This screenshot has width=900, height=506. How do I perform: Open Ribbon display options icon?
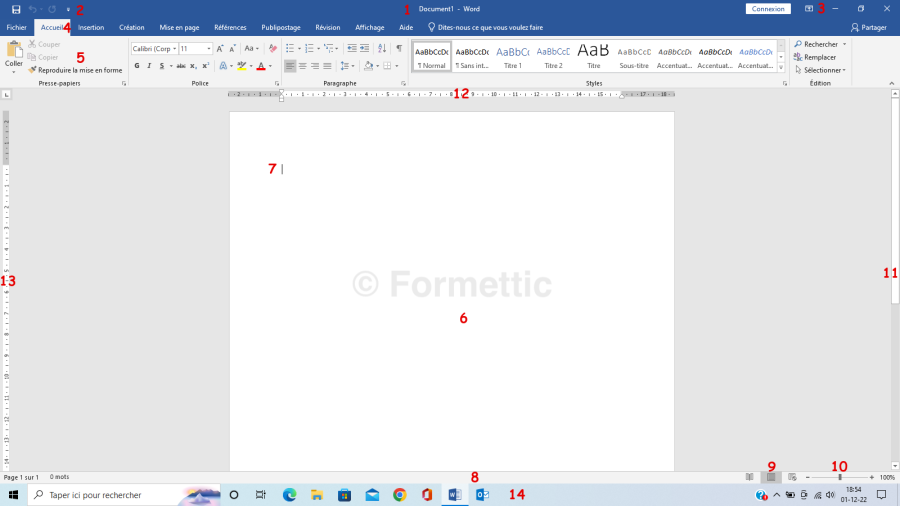(809, 9)
